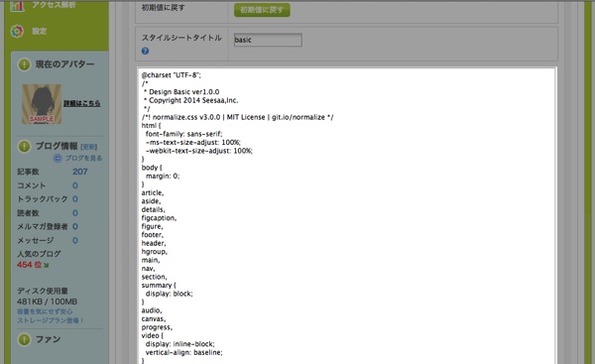Click the 更新 link next to ブログ情報
Image resolution: width=595 pixels, height=364 pixels.
tap(89, 147)
